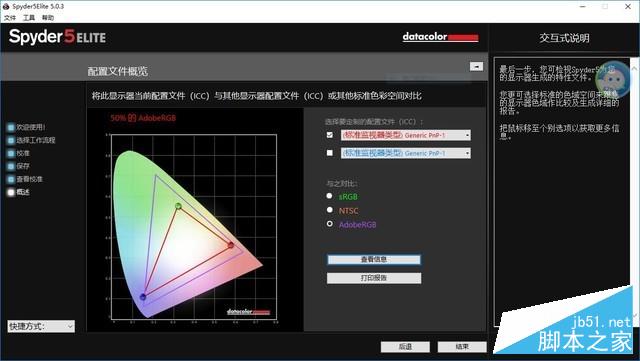Click the datacolor logo in header
640x361 pixels.
(x=440, y=37)
